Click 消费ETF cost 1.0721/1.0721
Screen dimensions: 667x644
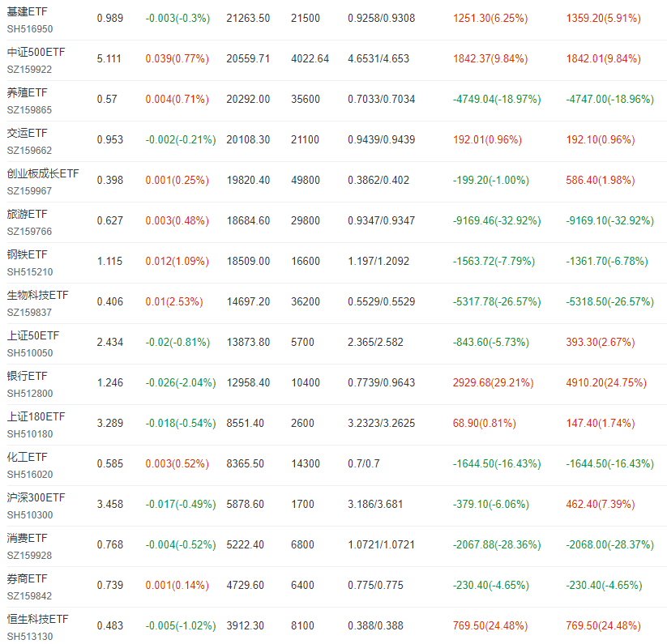pos(381,544)
